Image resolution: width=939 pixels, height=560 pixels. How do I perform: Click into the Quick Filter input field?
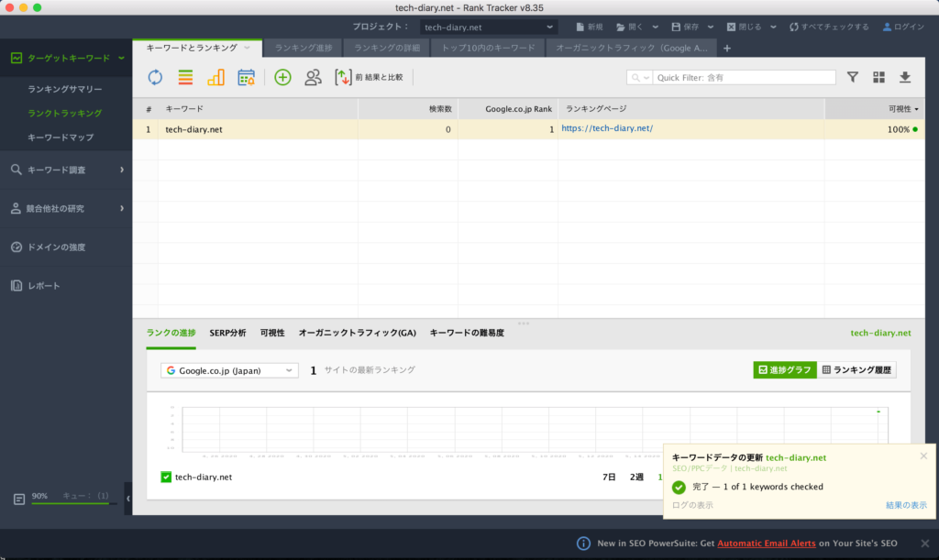(x=745, y=78)
